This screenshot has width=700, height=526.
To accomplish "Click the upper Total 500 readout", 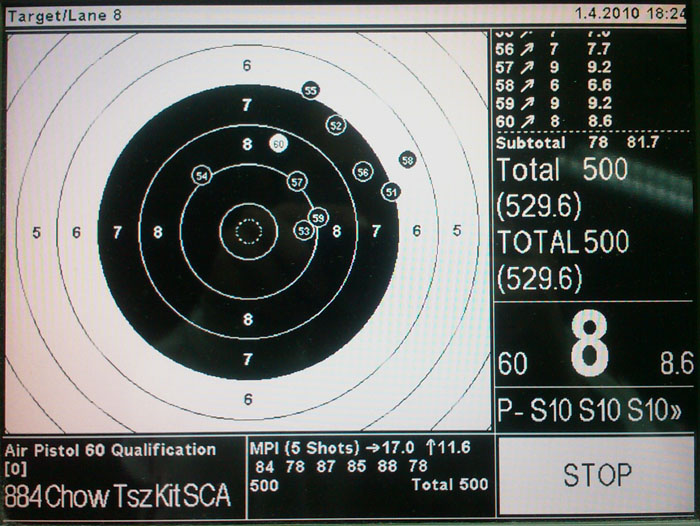I will click(x=562, y=170).
